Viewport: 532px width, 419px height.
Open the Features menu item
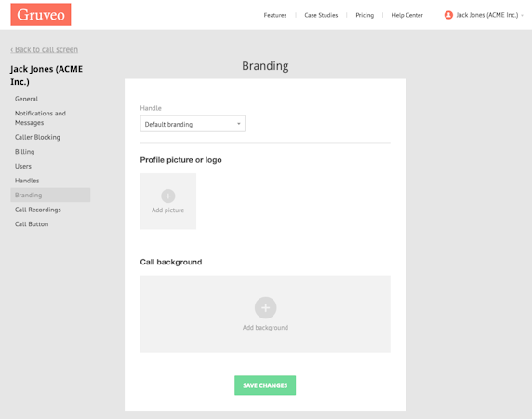coord(275,15)
